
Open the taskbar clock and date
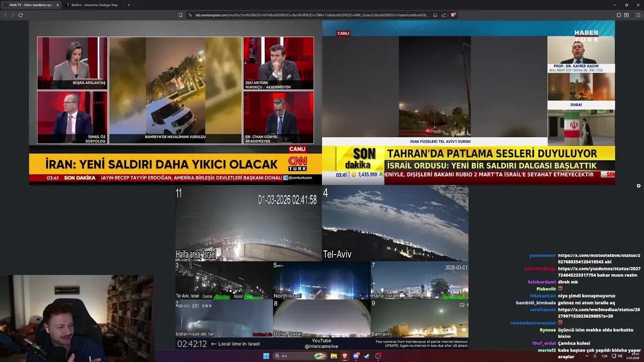pyautogui.click(x=632, y=356)
